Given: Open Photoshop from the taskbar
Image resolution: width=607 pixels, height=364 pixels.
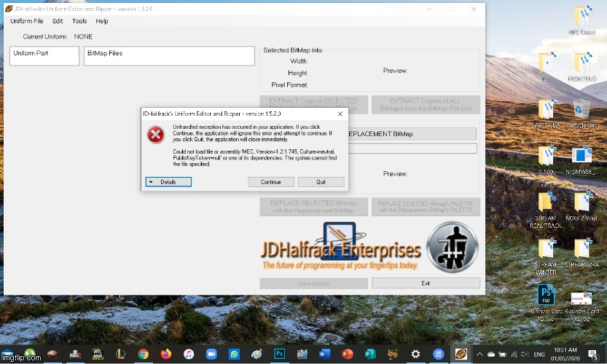Looking at the screenshot, I should [279, 354].
